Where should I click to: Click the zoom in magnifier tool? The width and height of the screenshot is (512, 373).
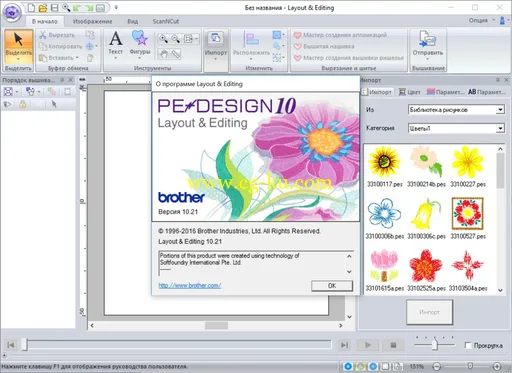pyautogui.click(x=163, y=39)
